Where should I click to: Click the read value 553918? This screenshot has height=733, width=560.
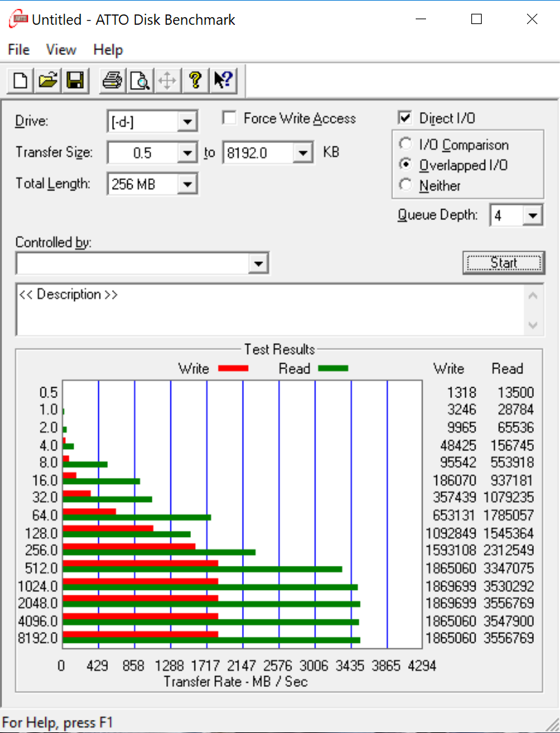coord(512,462)
